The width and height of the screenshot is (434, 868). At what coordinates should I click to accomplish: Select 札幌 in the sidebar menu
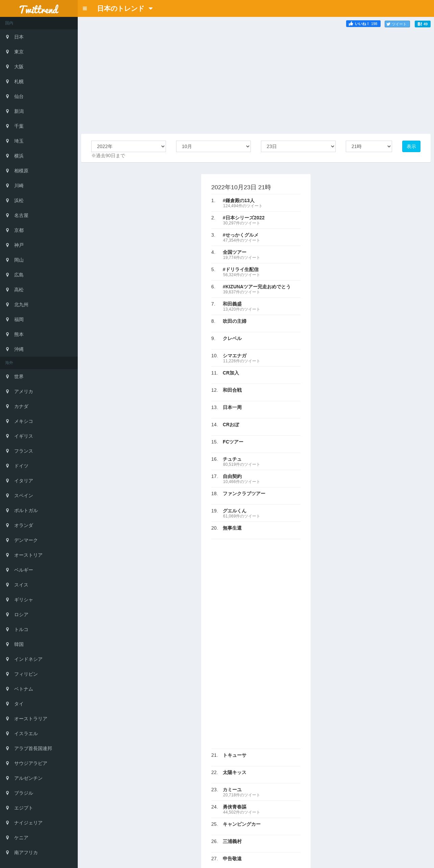pyautogui.click(x=39, y=81)
